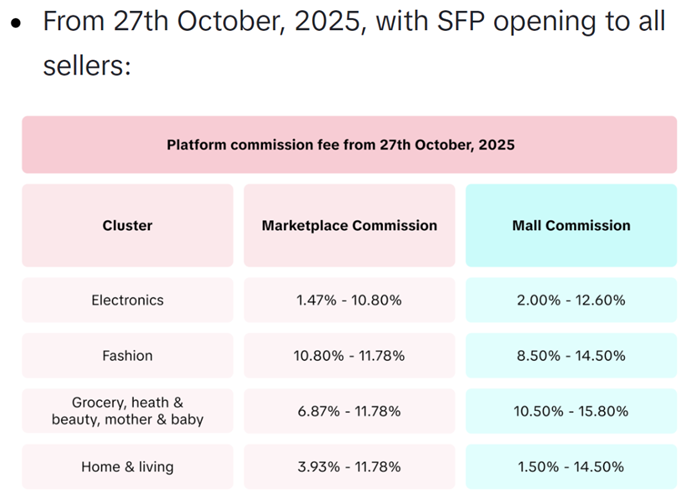Image resolution: width=695 pixels, height=501 pixels.
Task: Select the 1.47% - 10.80% marketplace cell
Action: [349, 300]
